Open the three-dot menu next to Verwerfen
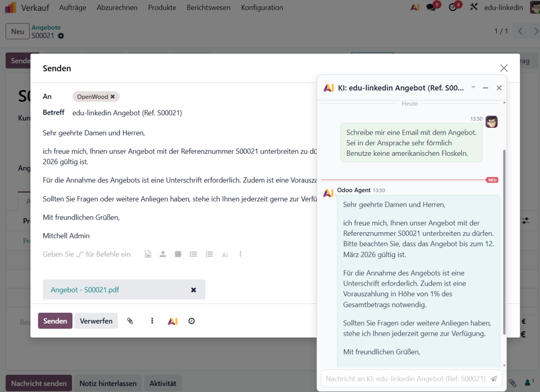The height and width of the screenshot is (392, 540). pos(152,321)
